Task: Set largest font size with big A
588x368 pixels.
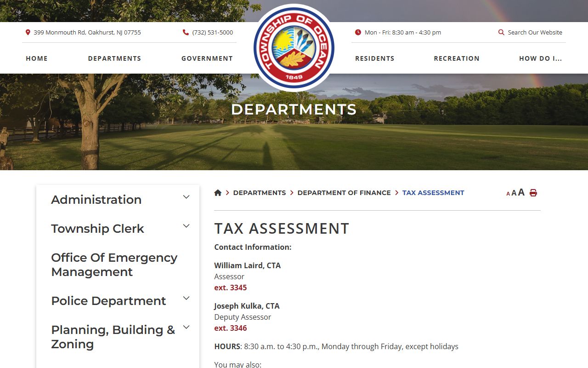Action: click(x=521, y=192)
